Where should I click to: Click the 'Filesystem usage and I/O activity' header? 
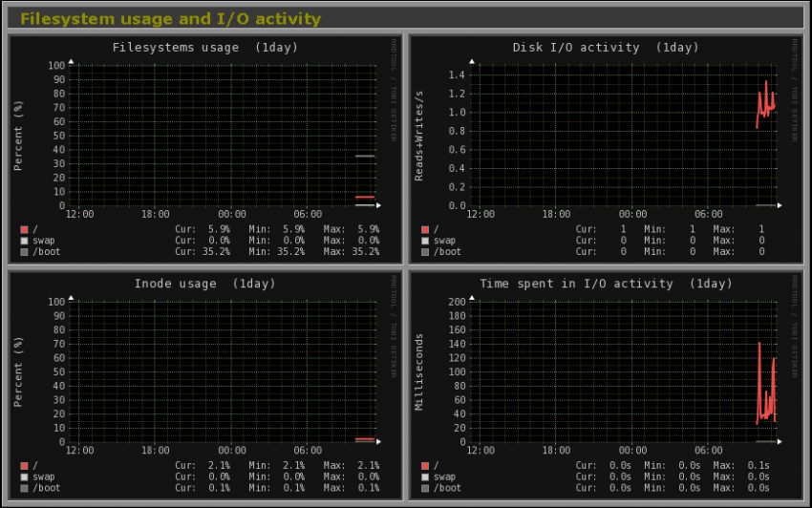tap(171, 19)
